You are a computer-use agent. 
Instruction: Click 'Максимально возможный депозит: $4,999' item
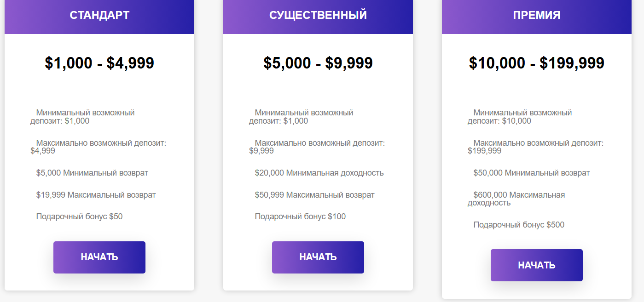coord(99,147)
